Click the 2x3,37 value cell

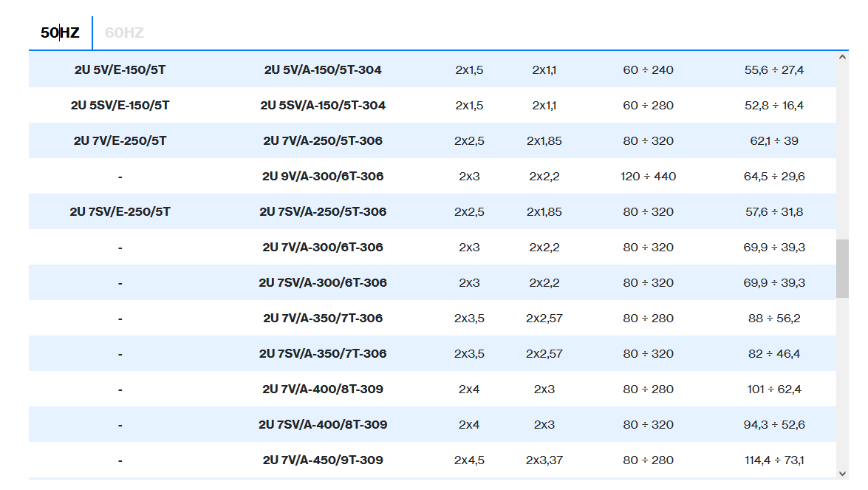point(544,460)
